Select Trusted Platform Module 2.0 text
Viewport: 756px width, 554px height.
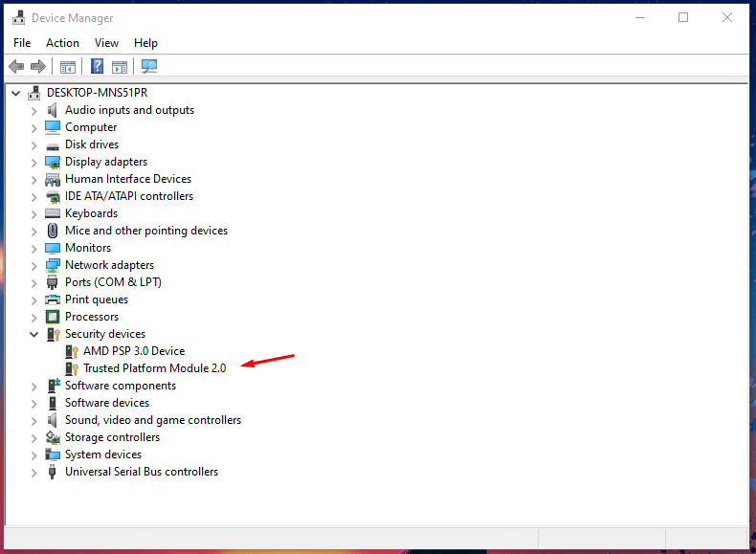pyautogui.click(x=155, y=368)
